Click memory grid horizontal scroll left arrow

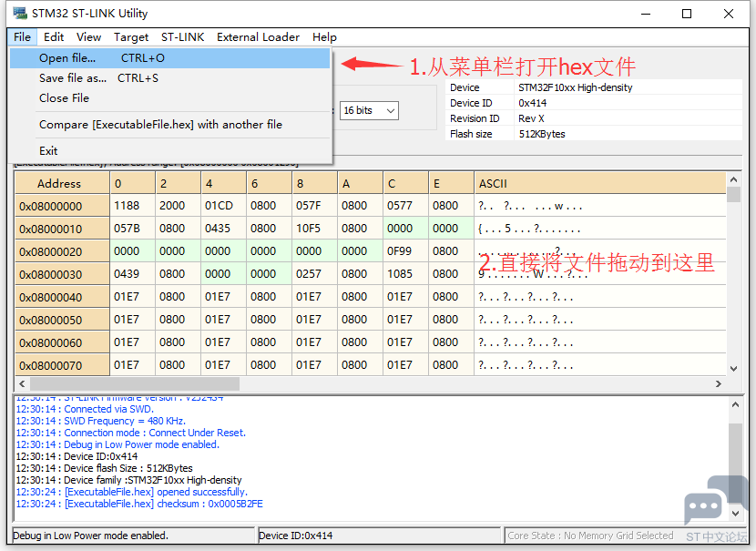tap(22, 383)
